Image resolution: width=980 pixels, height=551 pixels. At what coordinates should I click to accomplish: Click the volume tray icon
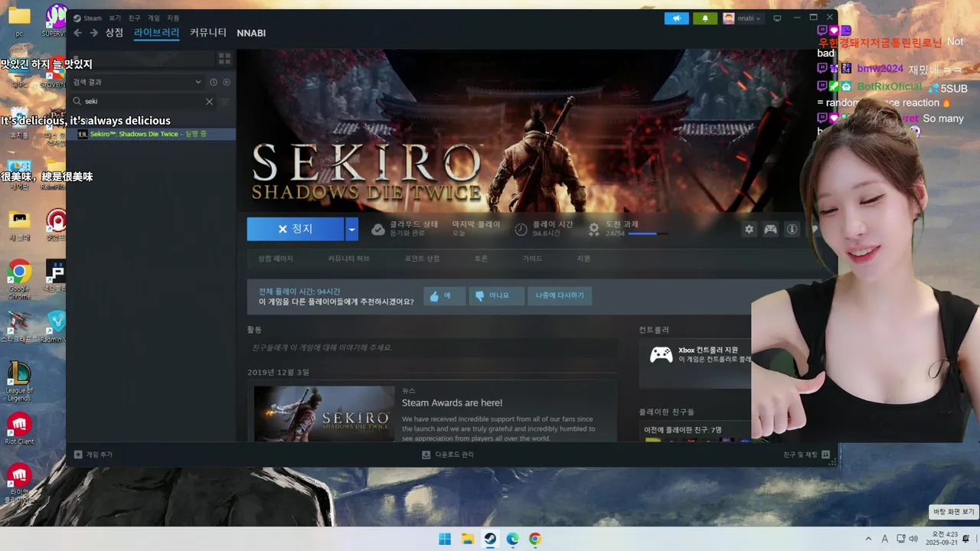pos(913,539)
